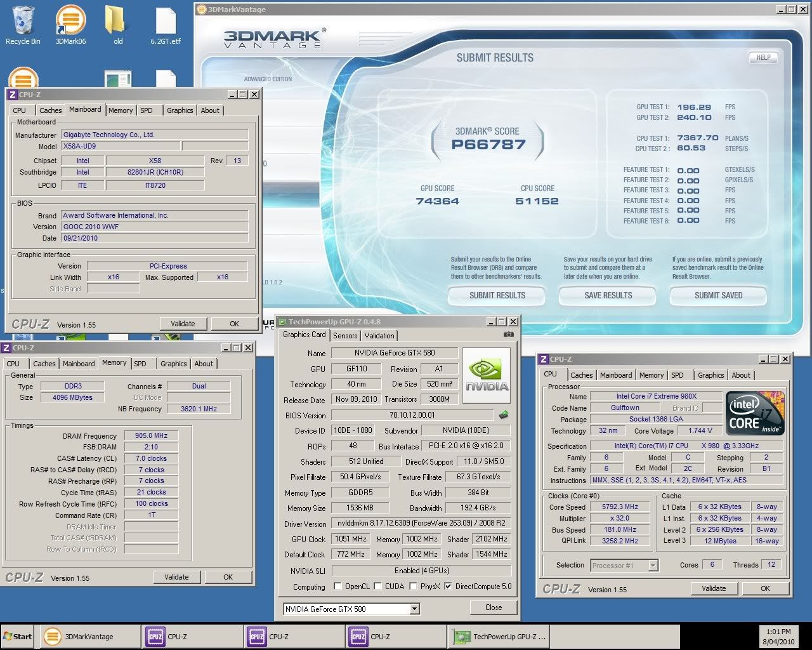Open Memory tab in the Core i7 CPU-Z window
The image size is (812, 650).
(x=652, y=375)
